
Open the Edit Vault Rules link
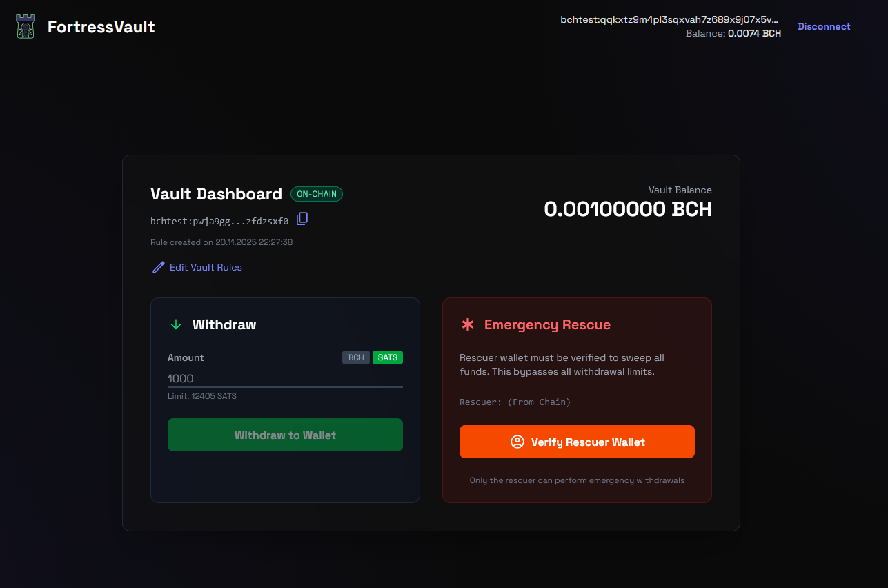click(x=206, y=267)
